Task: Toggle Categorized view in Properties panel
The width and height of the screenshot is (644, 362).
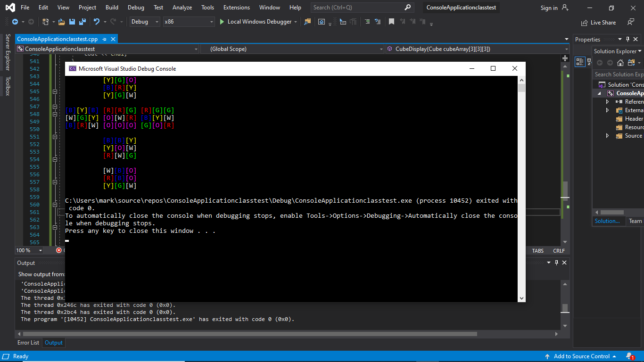Action: tap(580, 61)
